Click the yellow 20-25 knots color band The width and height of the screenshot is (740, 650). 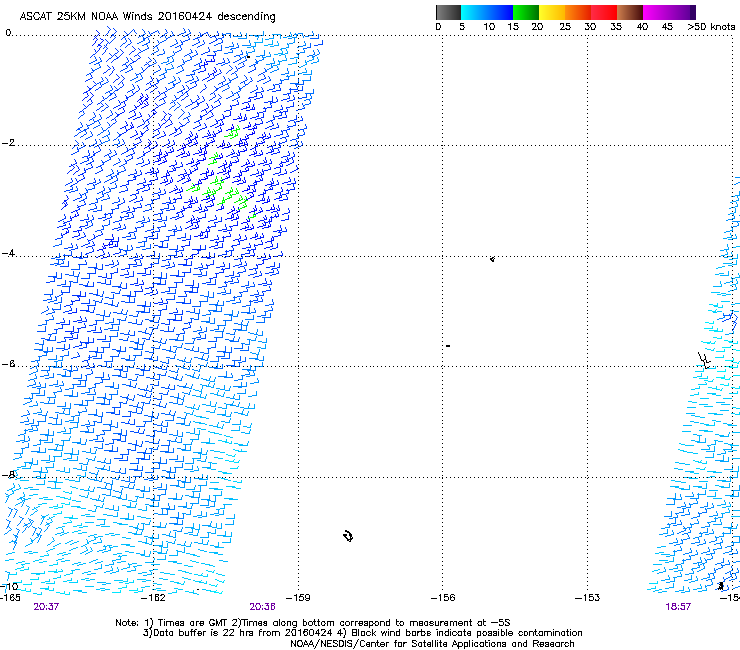click(x=552, y=12)
